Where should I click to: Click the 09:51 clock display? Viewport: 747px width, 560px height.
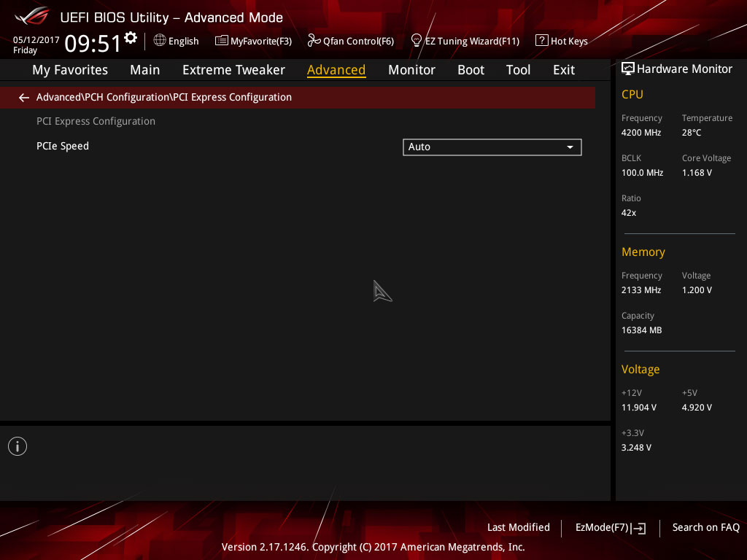[x=93, y=43]
